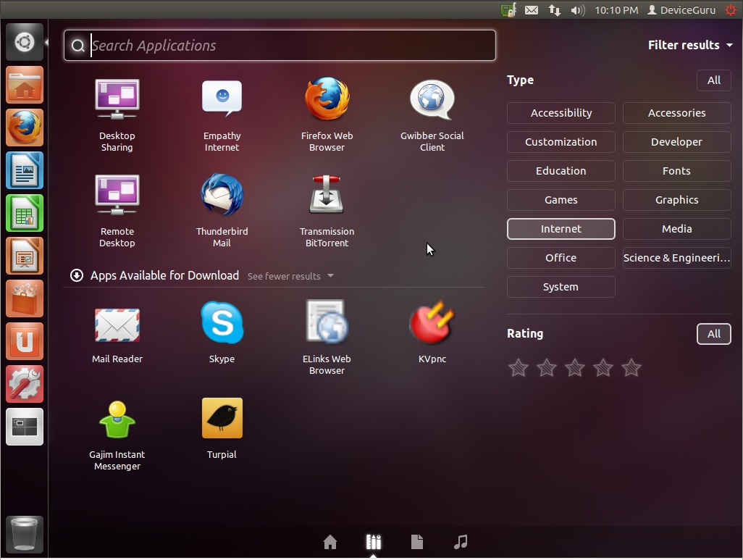743x560 pixels.
Task: Select Gajim Instant Messenger for download
Action: point(117,435)
